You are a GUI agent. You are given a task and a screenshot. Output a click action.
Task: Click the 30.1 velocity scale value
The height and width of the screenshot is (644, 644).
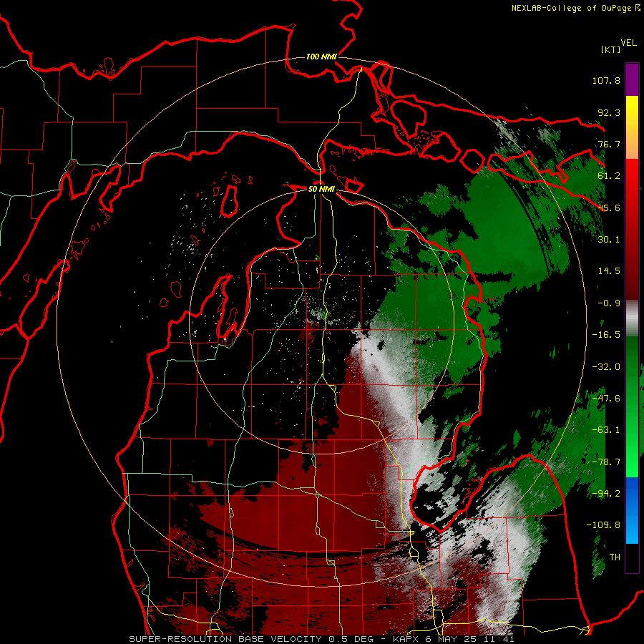(x=609, y=240)
